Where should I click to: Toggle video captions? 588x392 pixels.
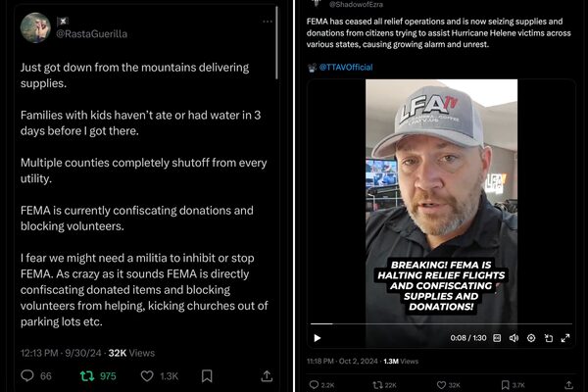pyautogui.click(x=498, y=338)
